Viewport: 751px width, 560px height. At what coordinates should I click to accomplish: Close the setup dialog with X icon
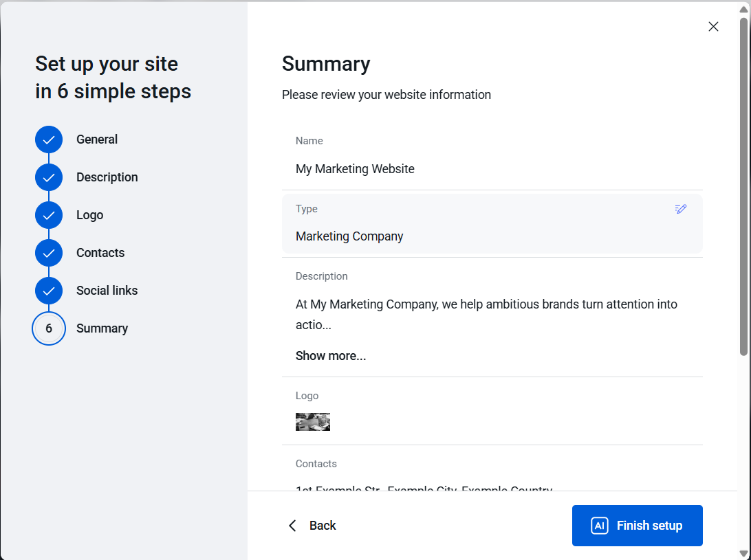(713, 27)
